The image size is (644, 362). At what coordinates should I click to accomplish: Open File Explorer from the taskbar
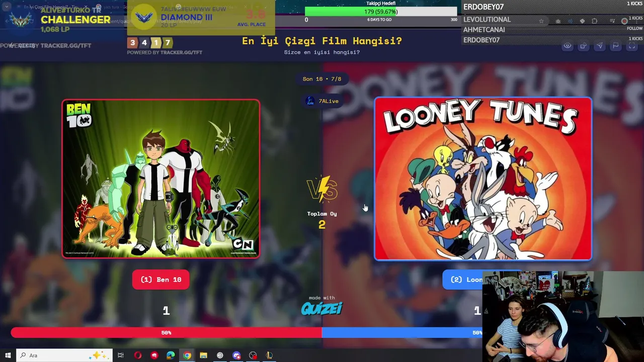pos(203,355)
